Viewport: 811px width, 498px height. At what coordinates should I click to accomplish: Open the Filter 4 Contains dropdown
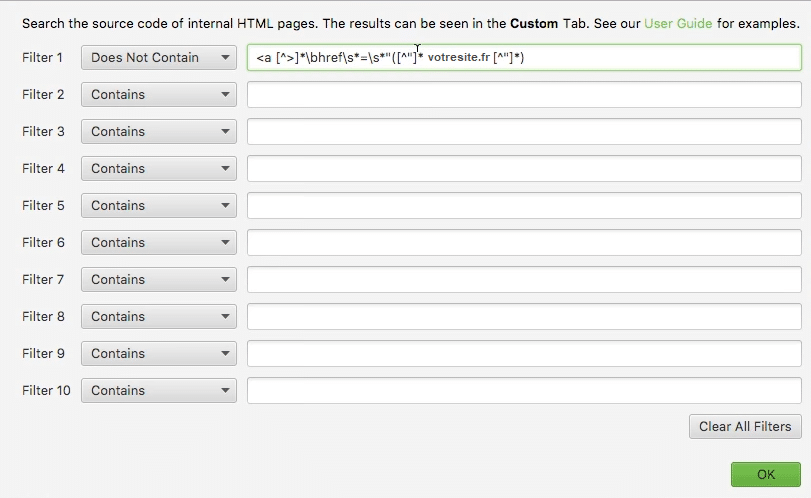(x=159, y=169)
